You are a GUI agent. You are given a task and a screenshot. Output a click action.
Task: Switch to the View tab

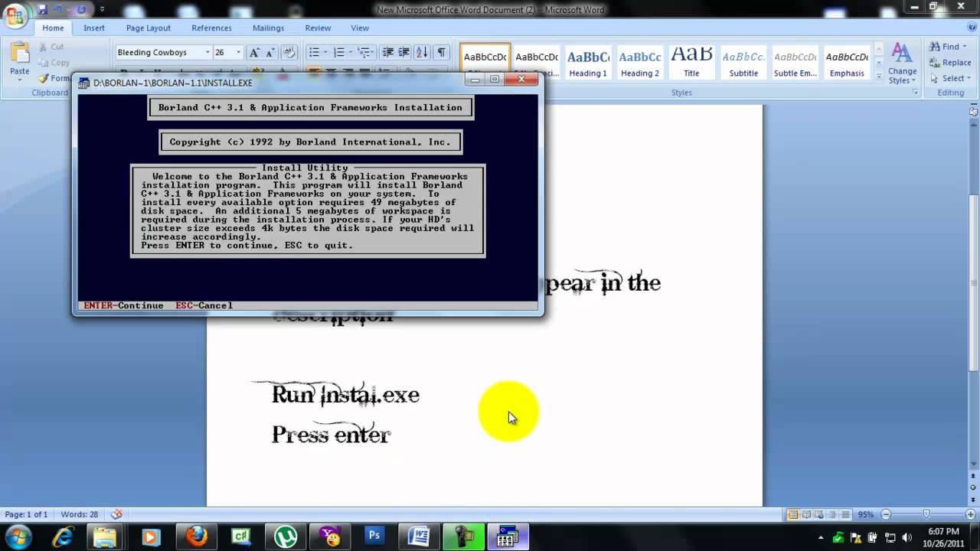tap(360, 28)
